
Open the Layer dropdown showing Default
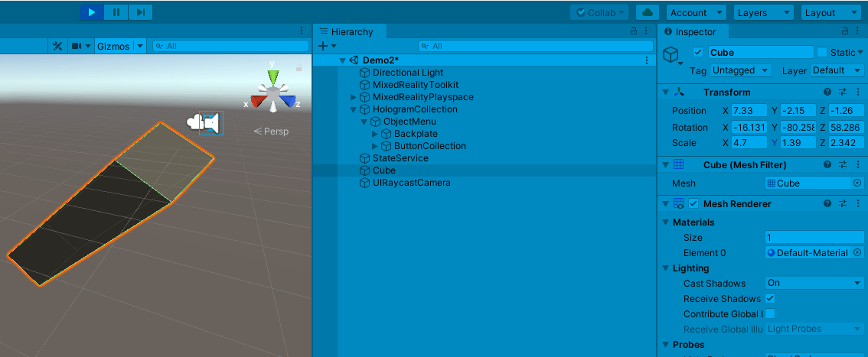click(837, 70)
